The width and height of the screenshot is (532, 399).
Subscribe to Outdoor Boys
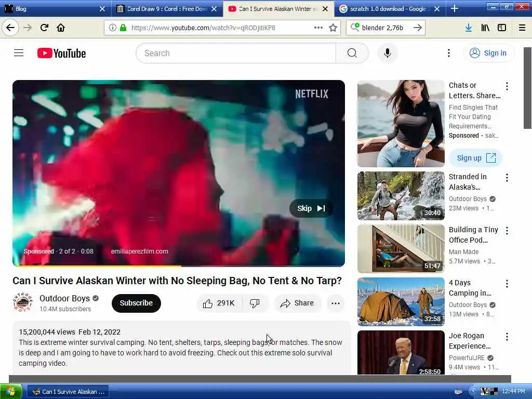pyautogui.click(x=136, y=303)
